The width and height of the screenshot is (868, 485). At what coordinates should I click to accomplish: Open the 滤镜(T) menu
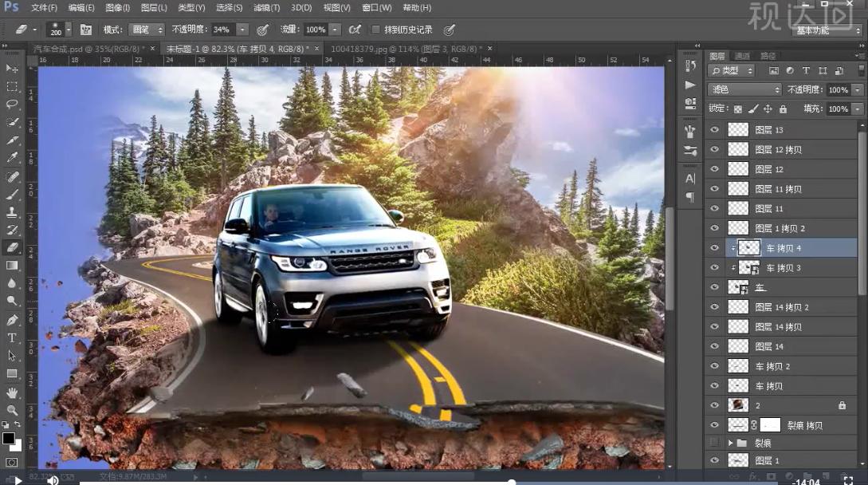tap(266, 8)
